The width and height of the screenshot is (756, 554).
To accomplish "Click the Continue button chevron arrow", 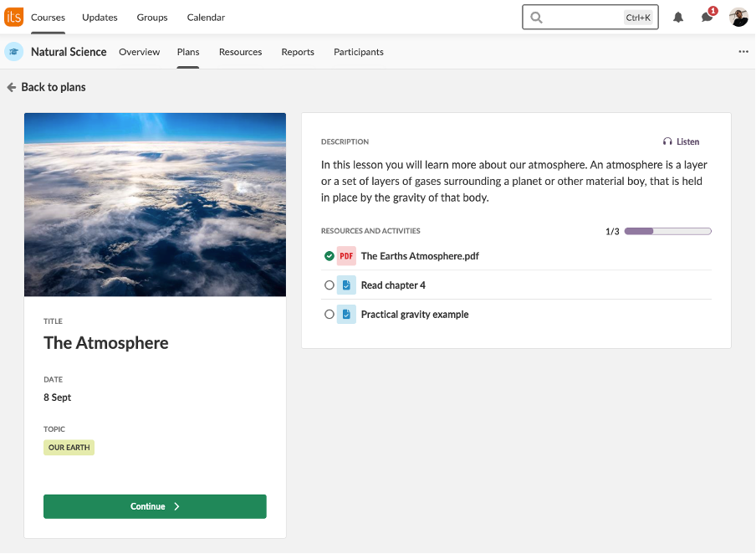I will [176, 506].
